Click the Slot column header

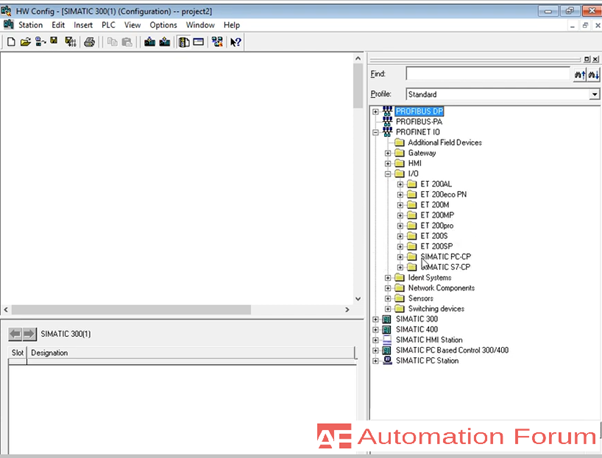tap(17, 353)
